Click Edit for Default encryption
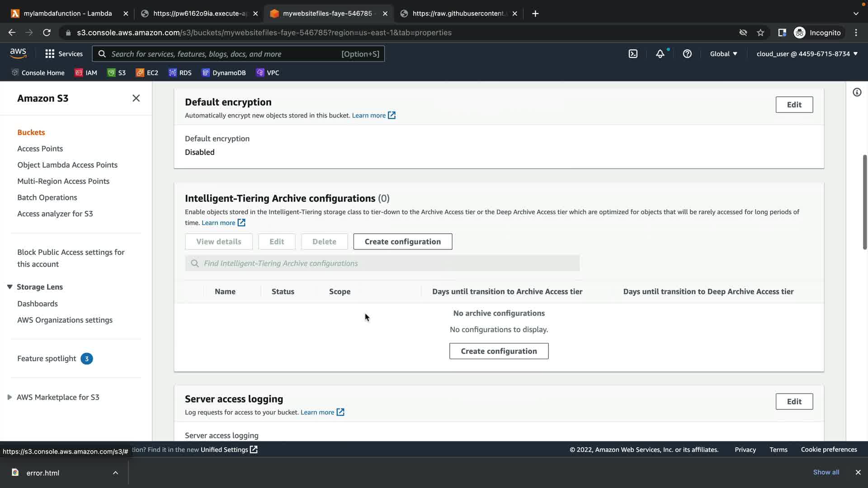This screenshot has height=488, width=868. (794, 105)
